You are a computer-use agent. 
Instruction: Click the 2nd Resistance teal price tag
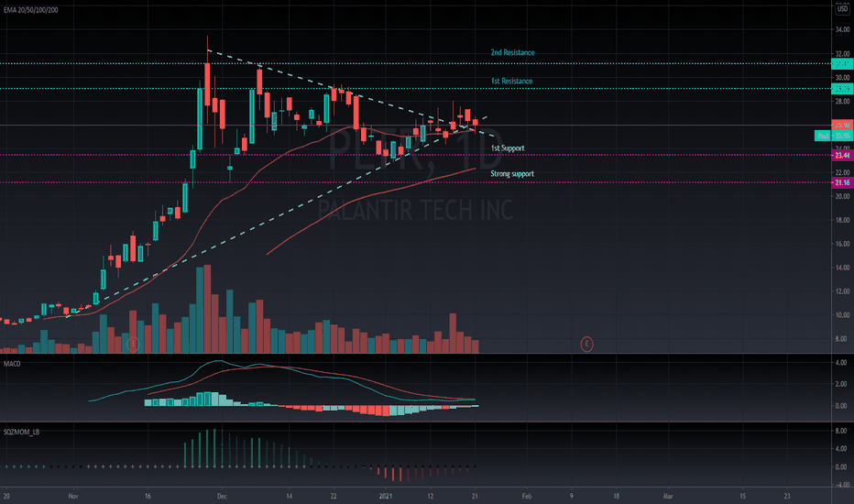tap(842, 64)
